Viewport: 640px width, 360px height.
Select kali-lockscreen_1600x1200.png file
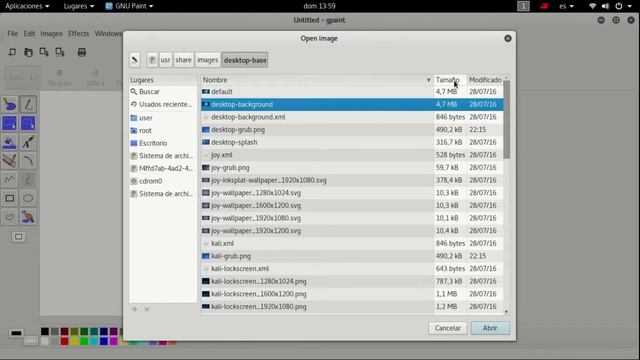352,294
